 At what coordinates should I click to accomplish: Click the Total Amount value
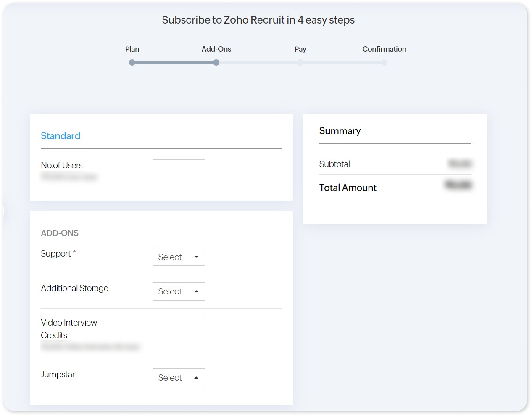[458, 185]
